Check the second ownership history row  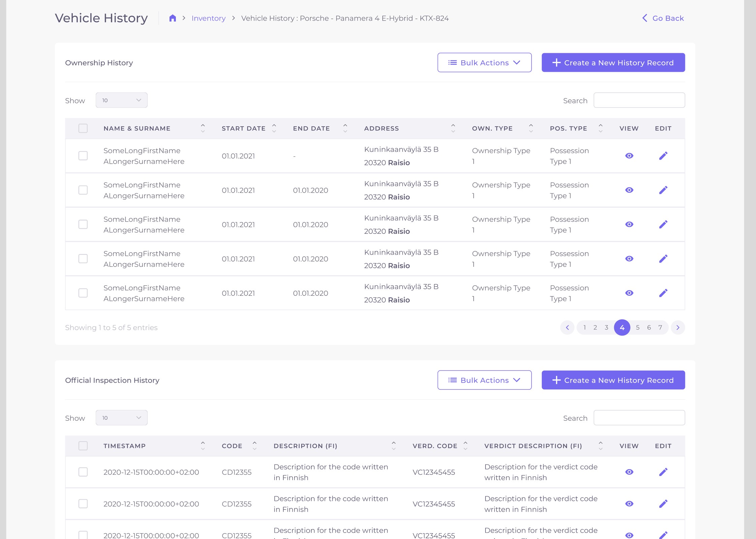coord(83,190)
